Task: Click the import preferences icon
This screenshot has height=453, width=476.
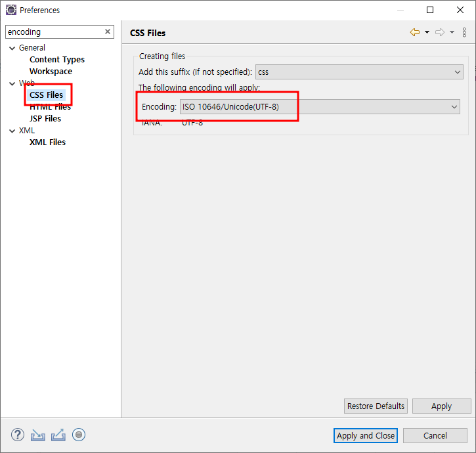Action: (x=38, y=435)
